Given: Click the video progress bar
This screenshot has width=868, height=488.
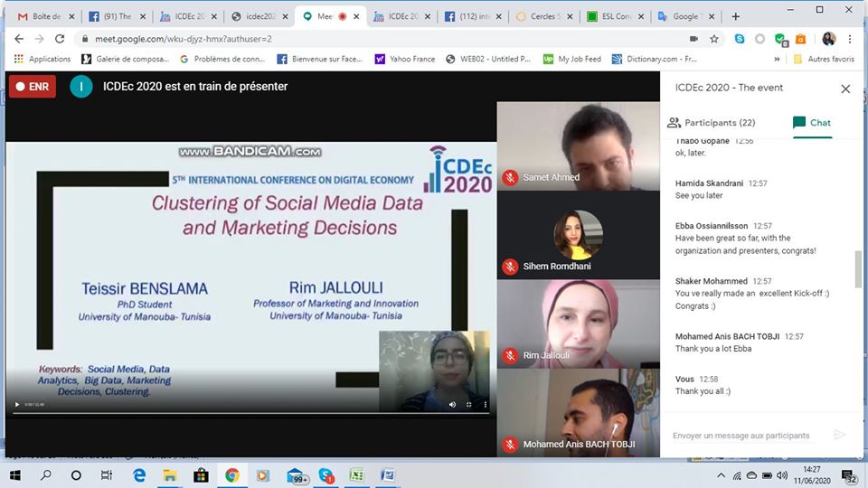Looking at the screenshot, I should (x=250, y=413).
